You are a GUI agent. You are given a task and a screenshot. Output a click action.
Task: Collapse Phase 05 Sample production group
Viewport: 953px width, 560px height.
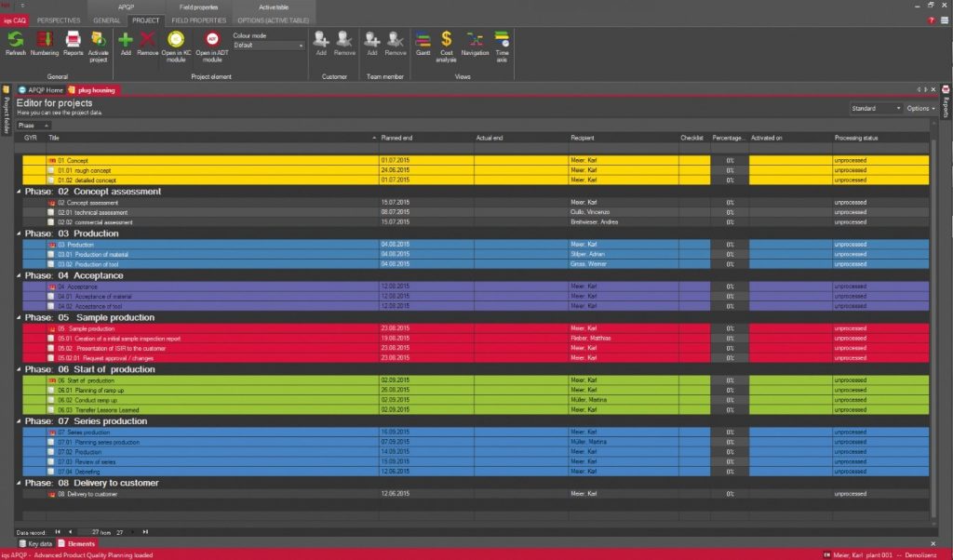tap(20, 318)
